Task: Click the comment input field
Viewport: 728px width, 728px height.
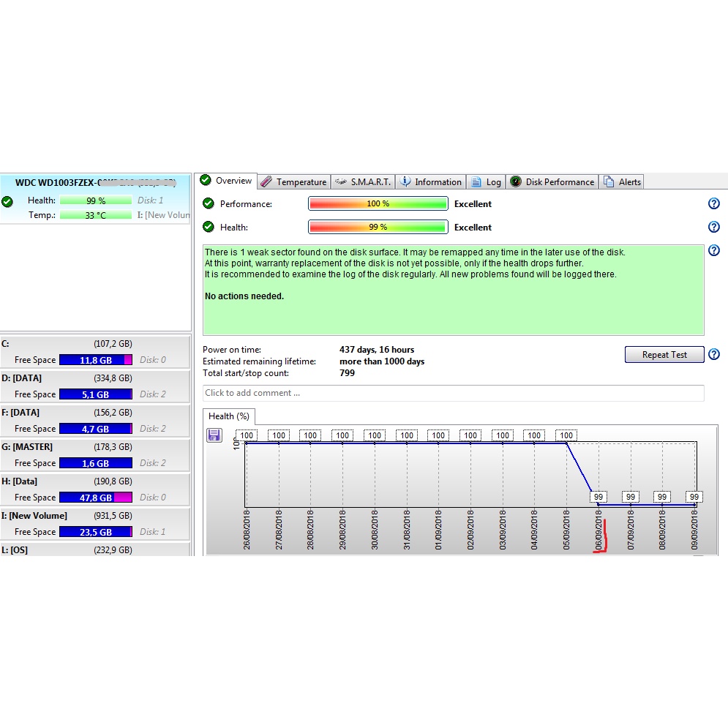Action: tap(453, 393)
